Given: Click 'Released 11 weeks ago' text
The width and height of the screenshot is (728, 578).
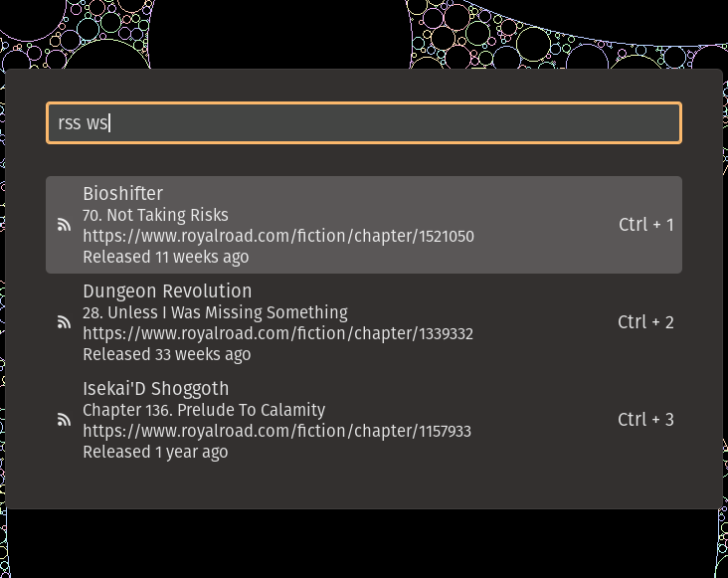Looking at the screenshot, I should coord(165,257).
